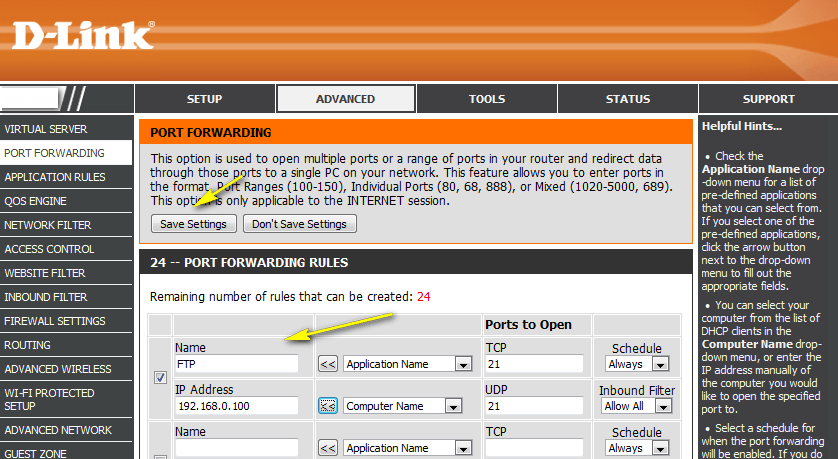The image size is (838, 459).
Task: Click the Name field containing FTP
Action: click(236, 364)
